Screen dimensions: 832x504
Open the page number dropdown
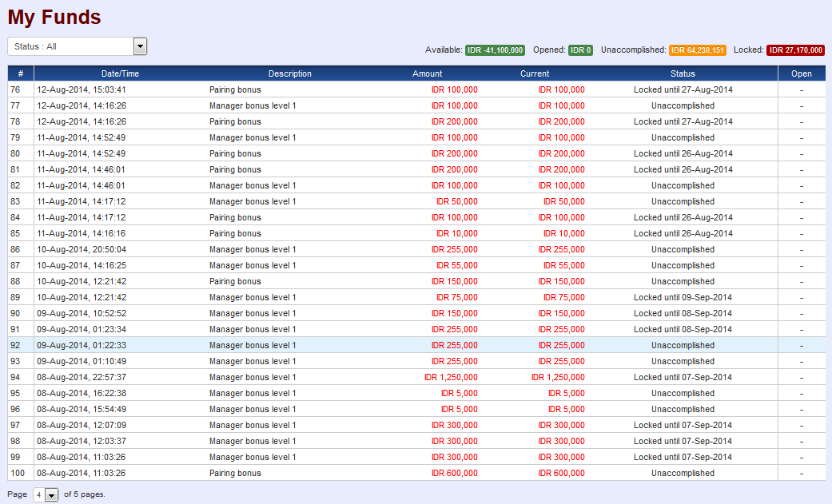(46, 495)
